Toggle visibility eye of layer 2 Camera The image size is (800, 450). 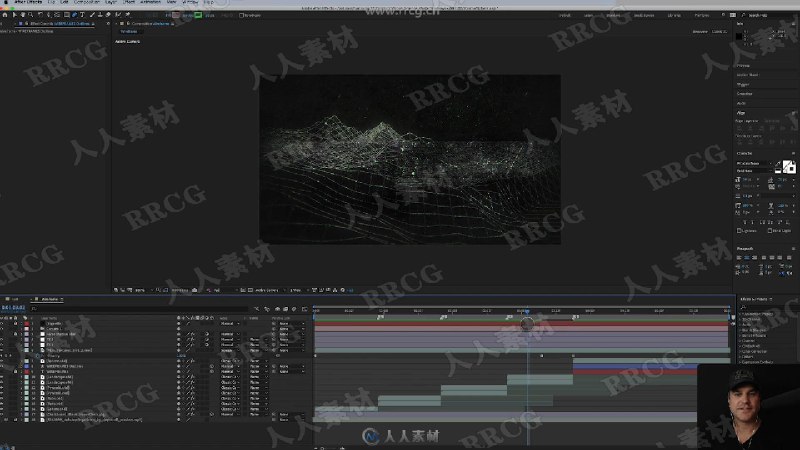click(x=2, y=329)
